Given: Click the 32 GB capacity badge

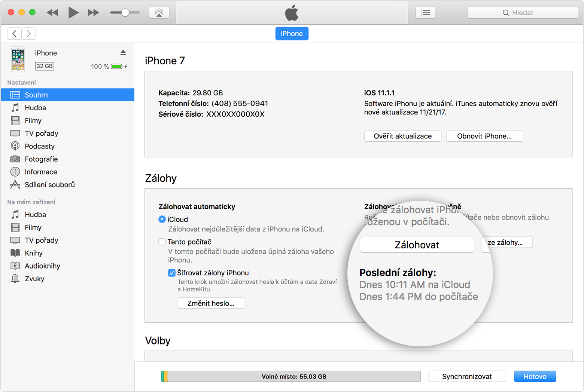Looking at the screenshot, I should (45, 66).
